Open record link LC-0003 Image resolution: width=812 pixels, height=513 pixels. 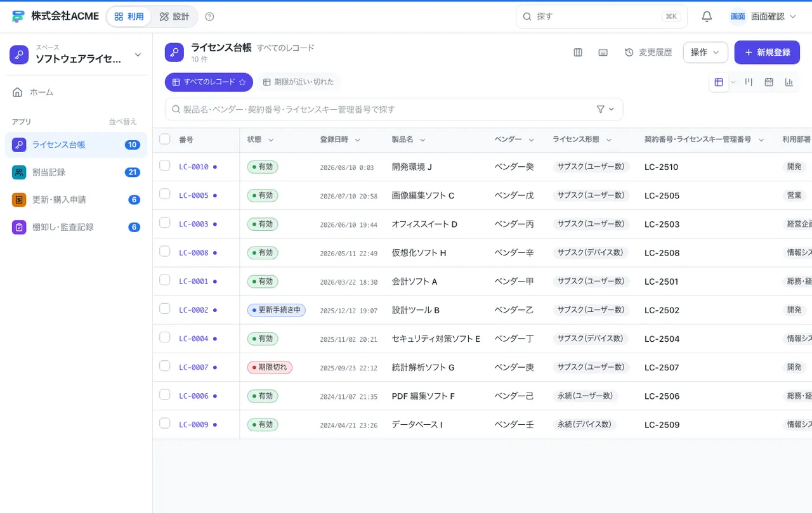193,224
